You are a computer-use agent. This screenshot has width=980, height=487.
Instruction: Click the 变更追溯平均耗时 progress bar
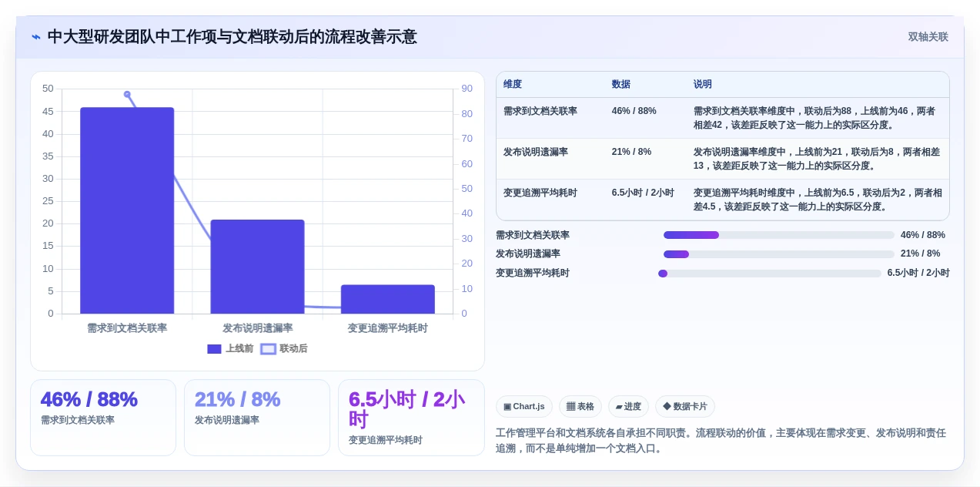click(x=770, y=274)
